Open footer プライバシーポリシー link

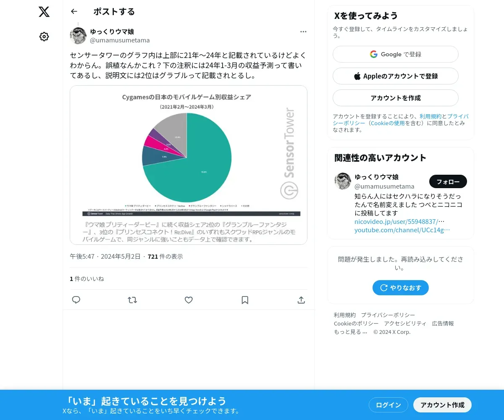pyautogui.click(x=388, y=315)
